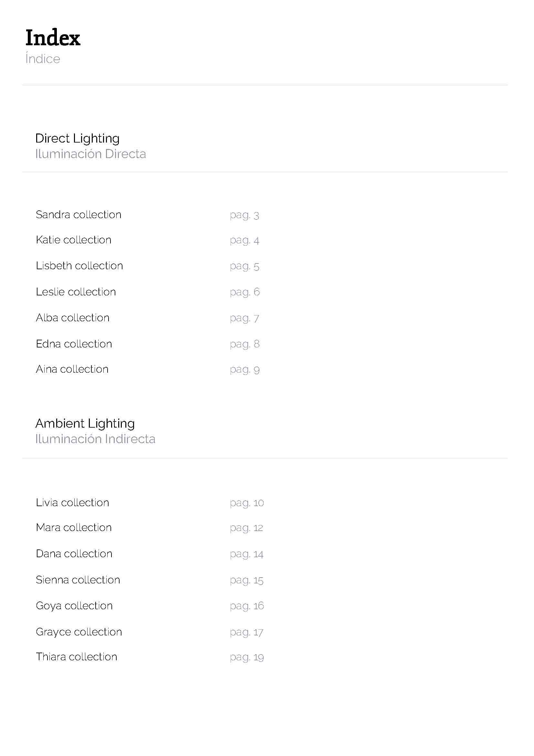Open the Sandra collection entry
The image size is (534, 756).
[79, 215]
